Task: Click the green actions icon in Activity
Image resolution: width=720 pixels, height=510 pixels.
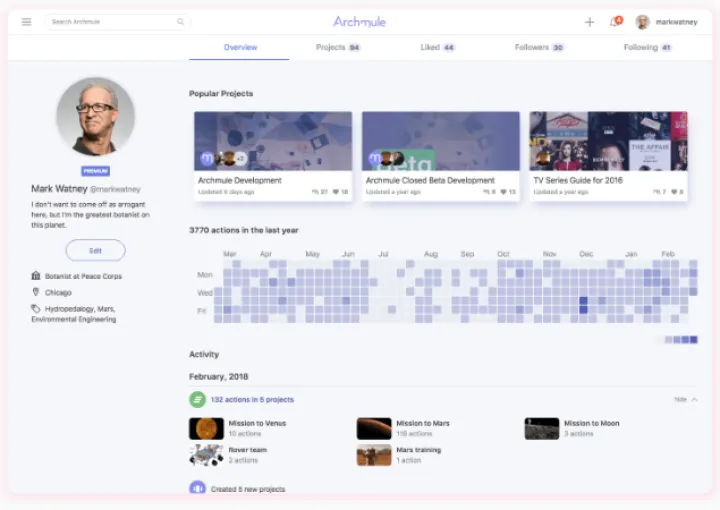Action: 198,399
